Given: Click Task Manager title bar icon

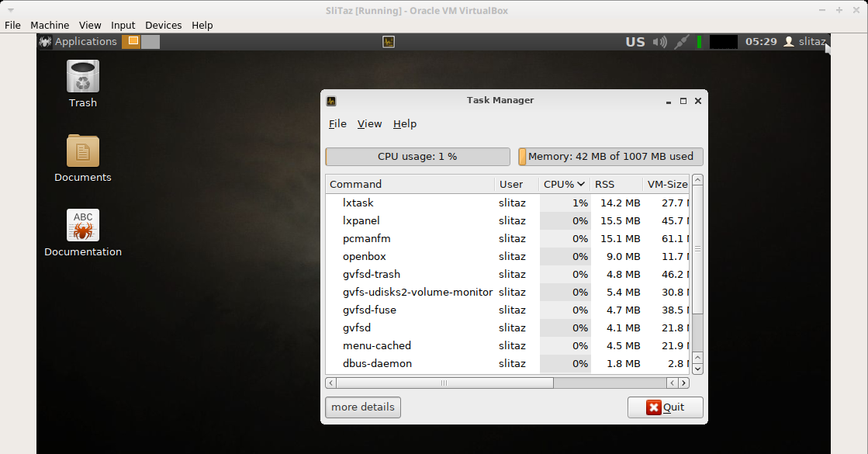Looking at the screenshot, I should [331, 101].
